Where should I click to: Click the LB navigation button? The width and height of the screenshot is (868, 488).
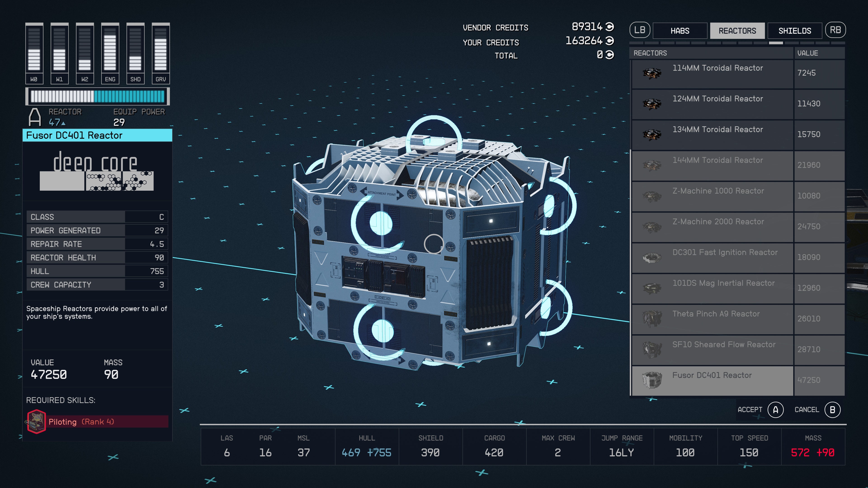coord(639,30)
